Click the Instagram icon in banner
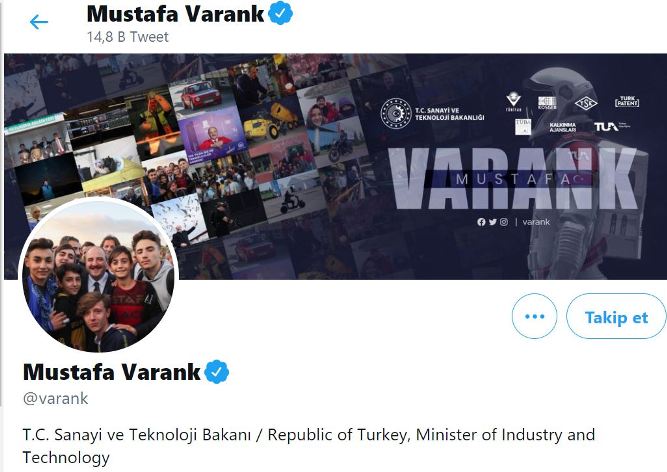The height and width of the screenshot is (472, 667). (x=504, y=222)
